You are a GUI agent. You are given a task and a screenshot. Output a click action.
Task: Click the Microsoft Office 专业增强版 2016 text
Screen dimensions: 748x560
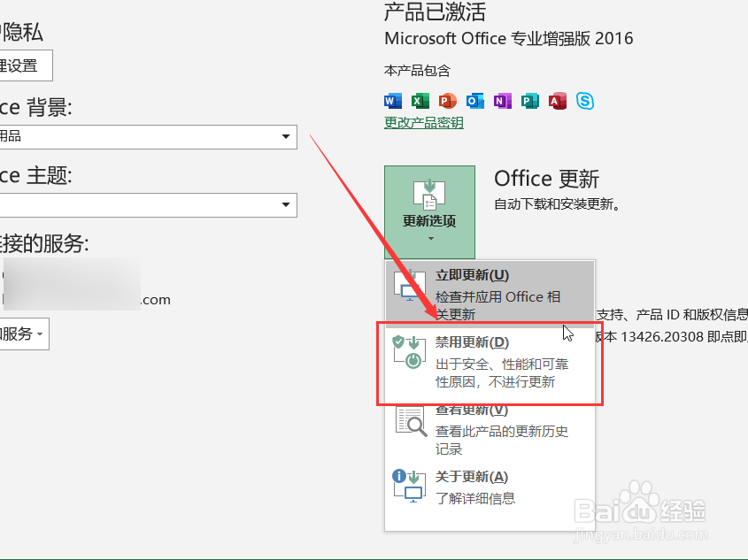coord(508,38)
